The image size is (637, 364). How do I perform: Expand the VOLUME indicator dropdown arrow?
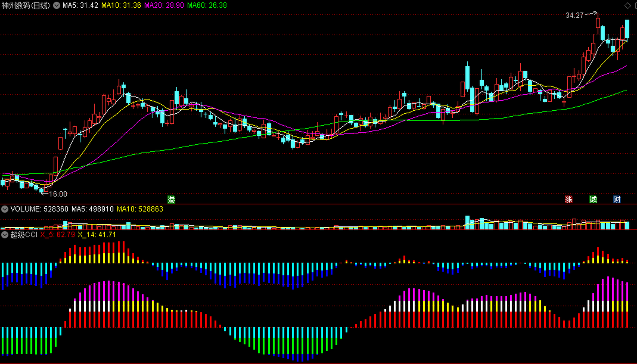5,209
